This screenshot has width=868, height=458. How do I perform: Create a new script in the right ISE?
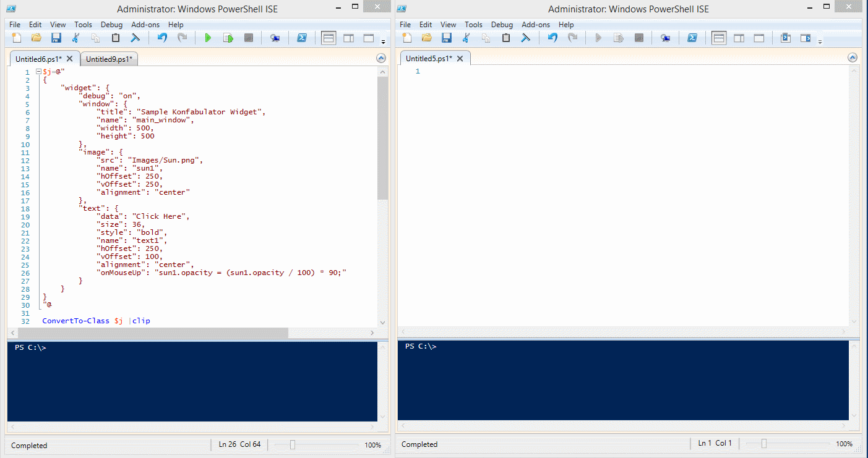pyautogui.click(x=406, y=38)
